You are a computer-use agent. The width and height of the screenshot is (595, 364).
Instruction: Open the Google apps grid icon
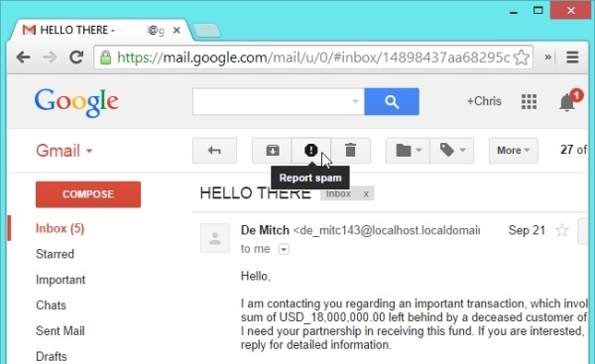click(529, 101)
